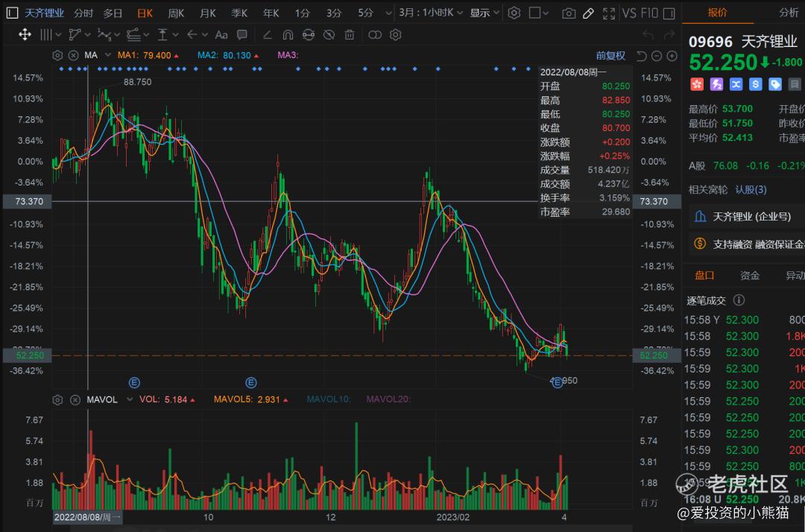This screenshot has height=532, width=805.
Task: Click the info icon beside 逐笔成交
Action: [x=739, y=300]
